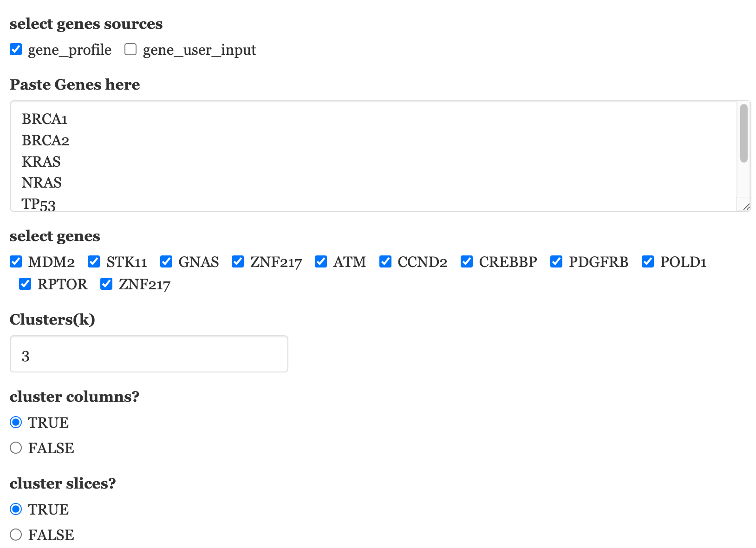Set cluster slices to FALSE

coord(16,535)
